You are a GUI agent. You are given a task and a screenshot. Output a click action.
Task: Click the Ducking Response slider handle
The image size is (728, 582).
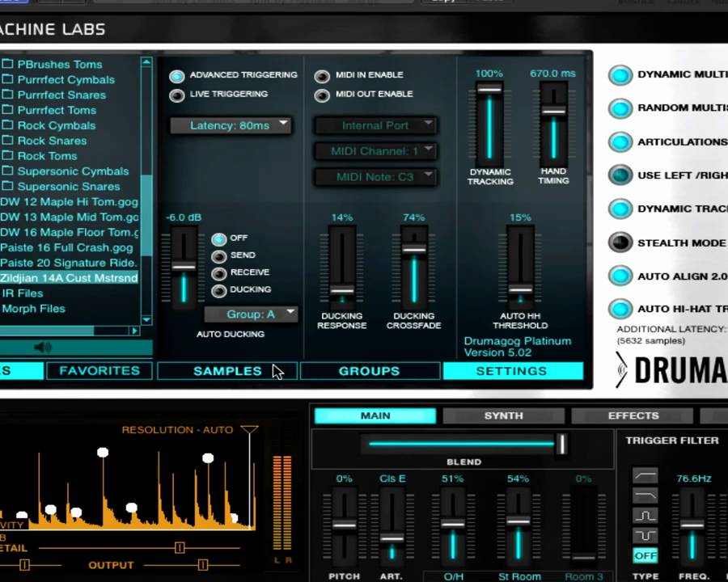[x=341, y=290]
